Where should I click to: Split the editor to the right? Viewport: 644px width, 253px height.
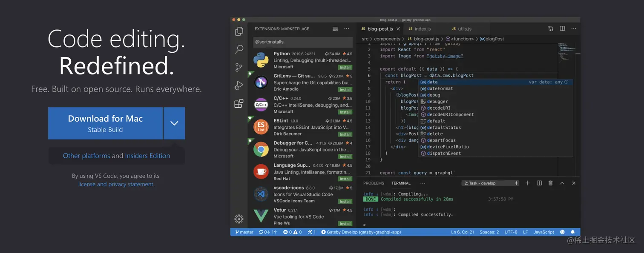point(562,28)
